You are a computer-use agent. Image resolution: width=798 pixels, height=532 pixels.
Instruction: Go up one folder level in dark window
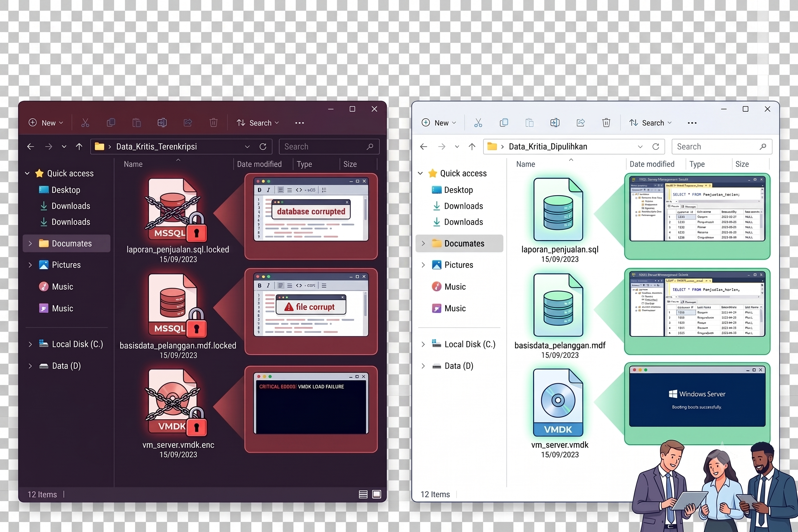pyautogui.click(x=79, y=147)
